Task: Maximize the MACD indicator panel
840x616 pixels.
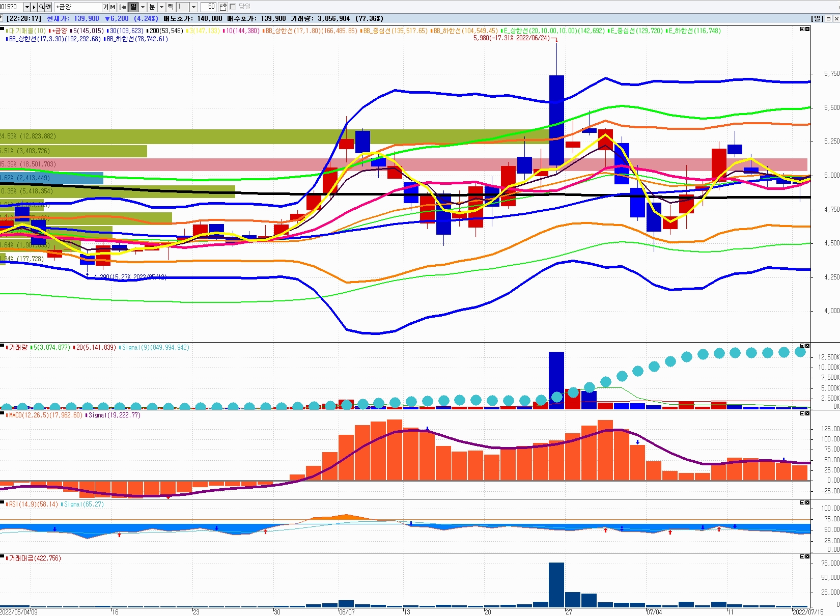Action: pos(802,413)
